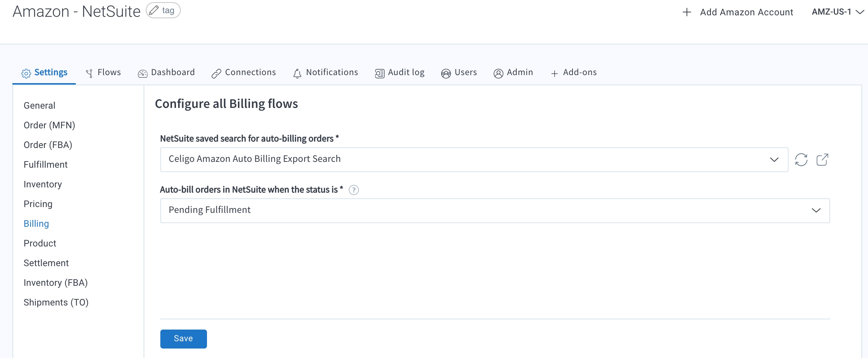Click the Add-ons plus icon

click(x=554, y=74)
